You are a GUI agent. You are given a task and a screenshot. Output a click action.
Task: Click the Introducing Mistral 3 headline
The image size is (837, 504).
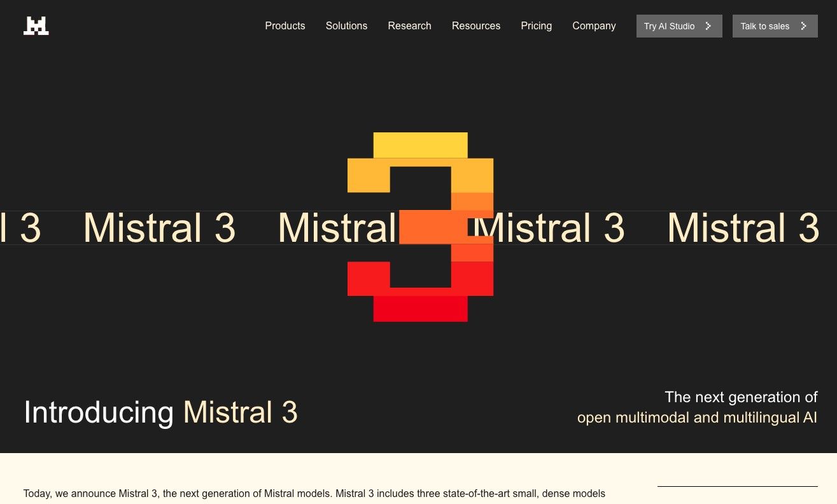[x=160, y=412]
